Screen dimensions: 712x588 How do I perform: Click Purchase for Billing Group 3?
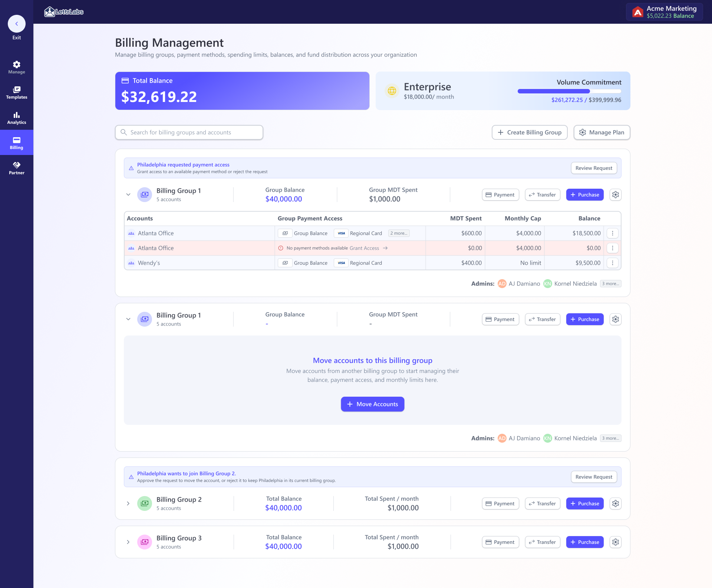[585, 542]
